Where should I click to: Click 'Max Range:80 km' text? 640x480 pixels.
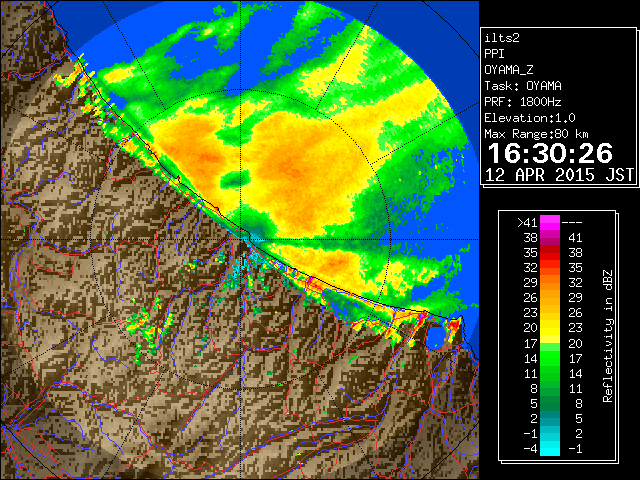click(x=536, y=134)
